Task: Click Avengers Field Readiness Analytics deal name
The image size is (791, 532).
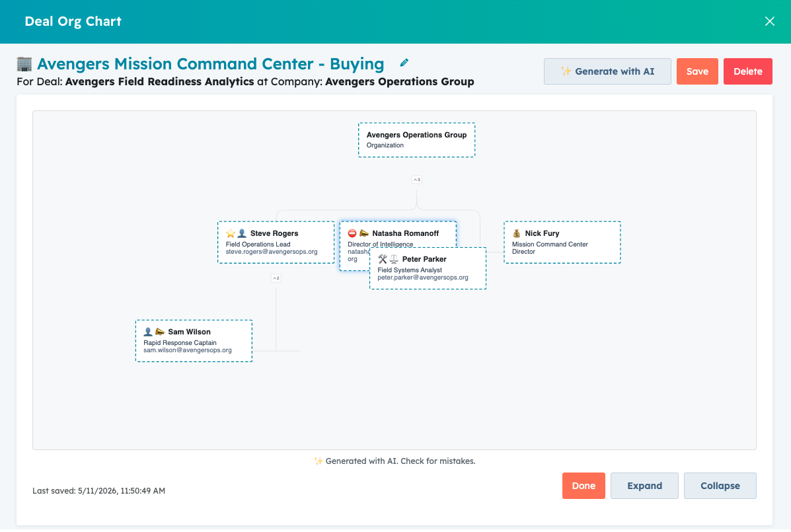Action: pos(159,82)
